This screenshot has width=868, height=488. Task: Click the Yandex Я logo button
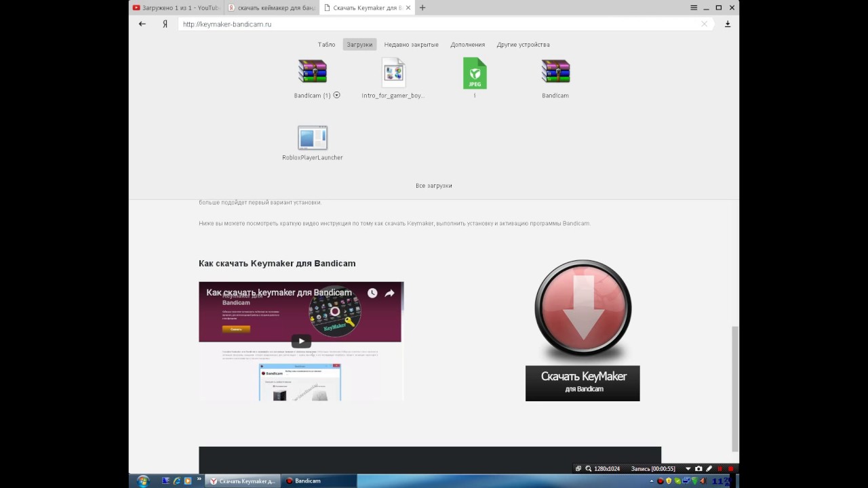(165, 24)
